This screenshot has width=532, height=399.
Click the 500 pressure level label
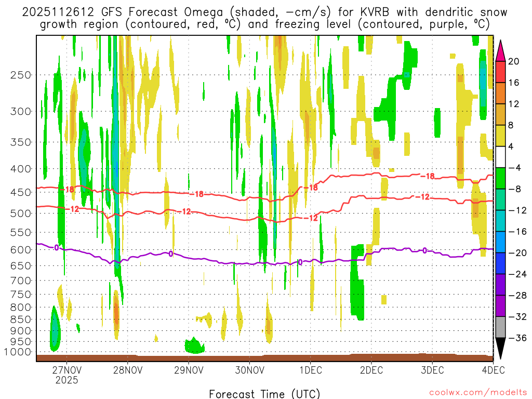click(21, 214)
